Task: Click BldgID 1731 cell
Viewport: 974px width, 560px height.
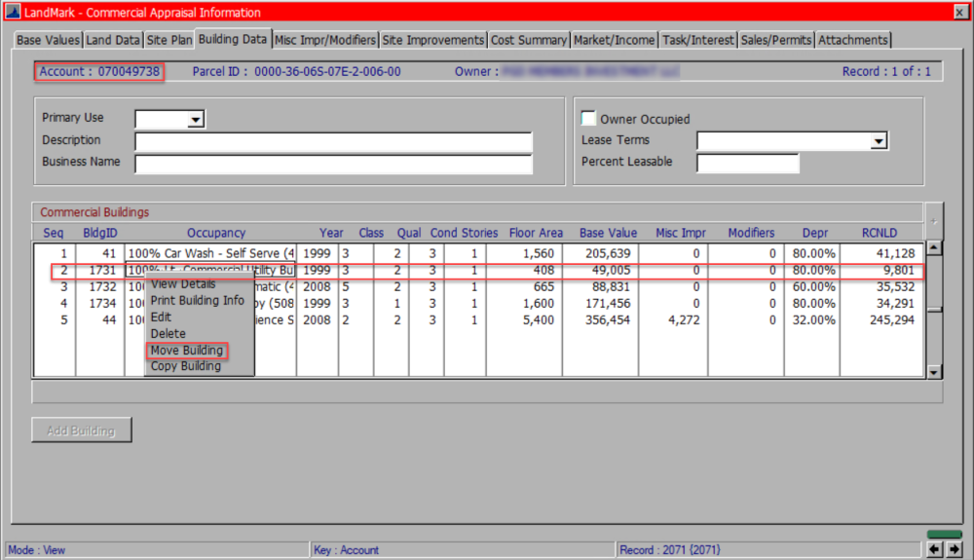Action: tap(102, 270)
